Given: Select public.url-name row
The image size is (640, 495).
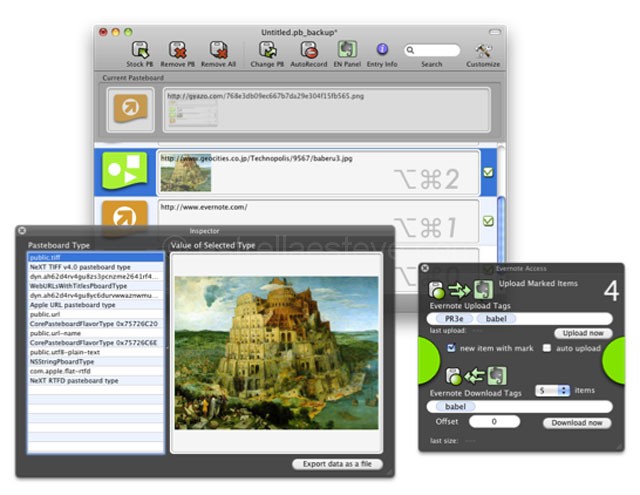Looking at the screenshot, I should [96, 333].
